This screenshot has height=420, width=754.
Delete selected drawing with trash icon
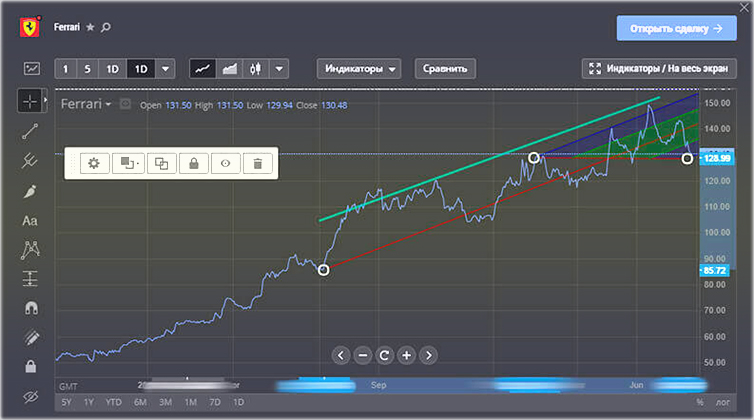(257, 163)
